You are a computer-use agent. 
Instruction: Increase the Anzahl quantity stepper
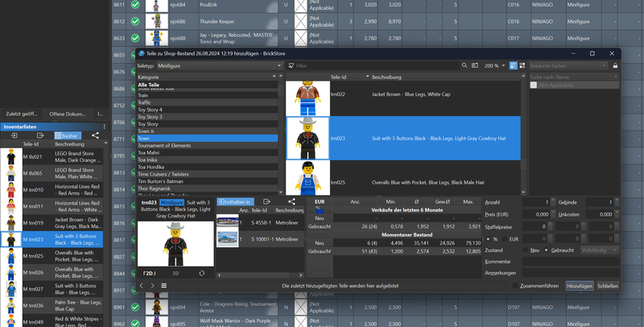(x=553, y=200)
